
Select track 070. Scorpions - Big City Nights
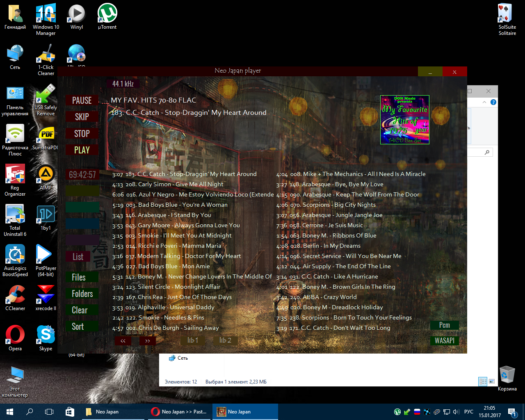click(326, 205)
